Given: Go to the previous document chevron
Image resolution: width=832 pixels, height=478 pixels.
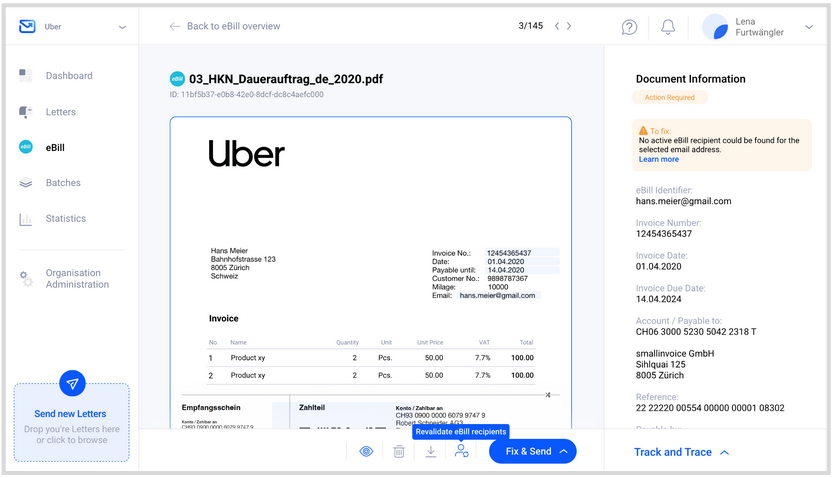Looking at the screenshot, I should pos(557,25).
